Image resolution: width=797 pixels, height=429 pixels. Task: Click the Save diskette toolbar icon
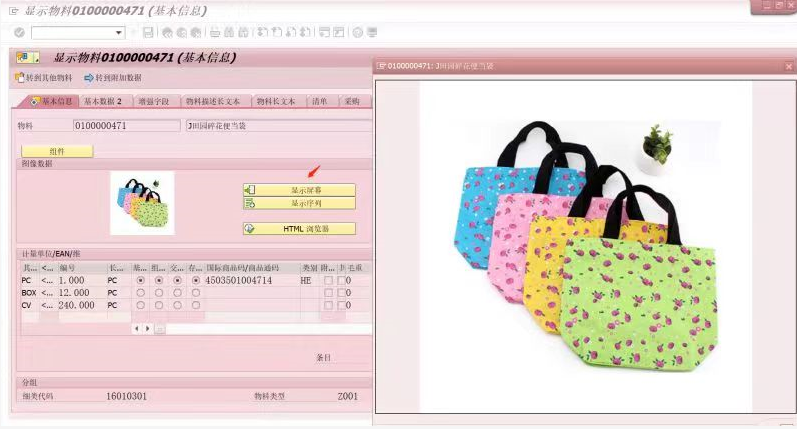[148, 33]
